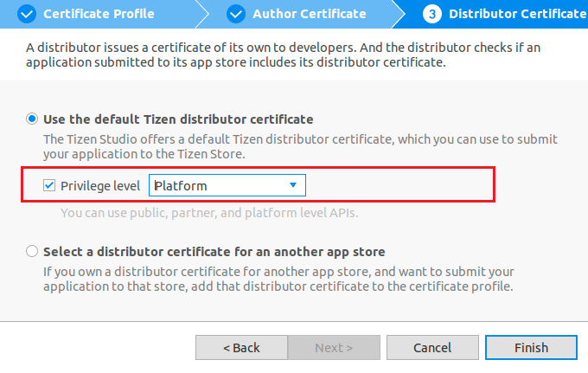Click the 'Privilege level' label text
The height and width of the screenshot is (373, 588).
point(100,185)
